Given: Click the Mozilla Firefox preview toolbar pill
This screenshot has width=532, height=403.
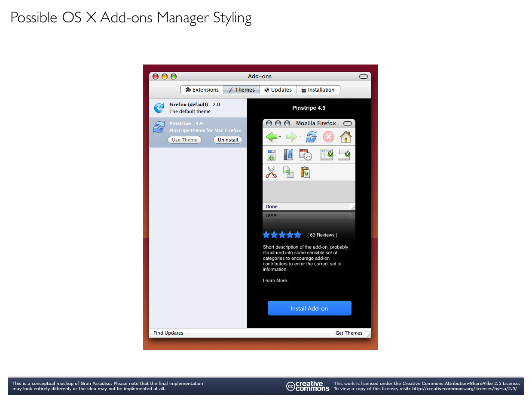Looking at the screenshot, I should click(348, 123).
